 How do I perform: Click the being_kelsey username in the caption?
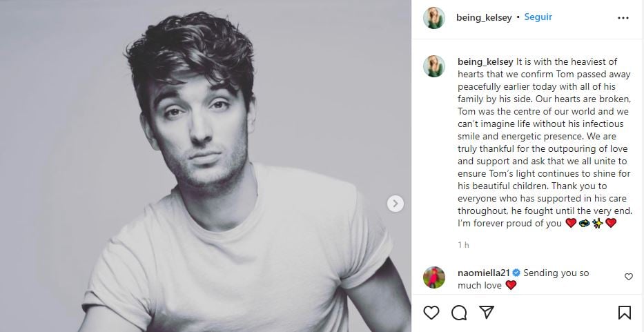pos(484,61)
